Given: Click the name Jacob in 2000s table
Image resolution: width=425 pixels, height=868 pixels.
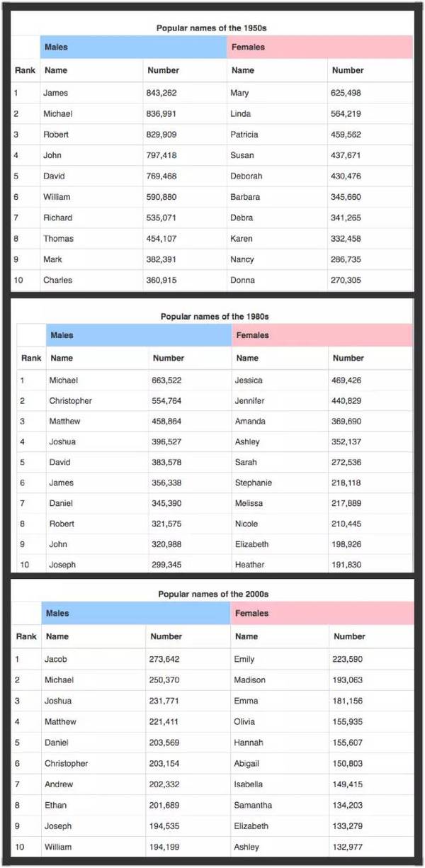Looking at the screenshot, I should coord(55,659).
